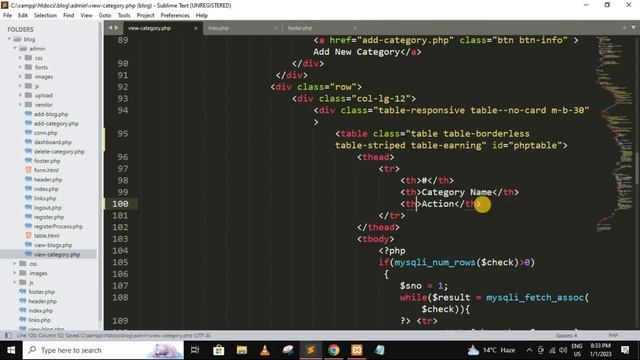This screenshot has height=360, width=640.
Task: Open the weather widget showing 14°C Haze
Action: 492,350
